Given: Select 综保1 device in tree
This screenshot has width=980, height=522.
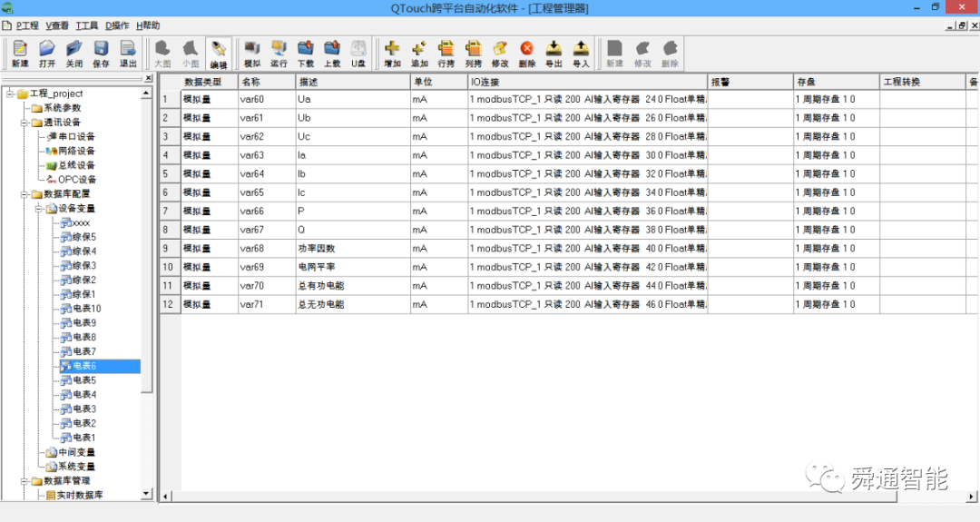Looking at the screenshot, I should click(78, 294).
